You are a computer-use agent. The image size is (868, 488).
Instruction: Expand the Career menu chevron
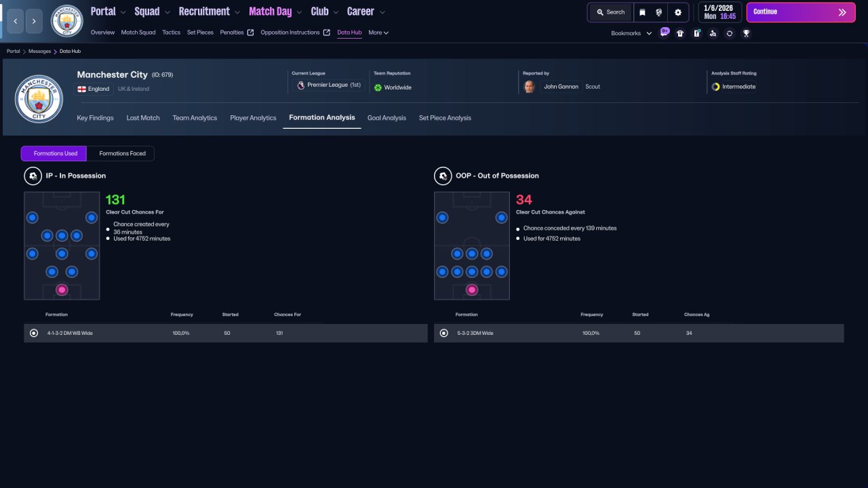[382, 12]
